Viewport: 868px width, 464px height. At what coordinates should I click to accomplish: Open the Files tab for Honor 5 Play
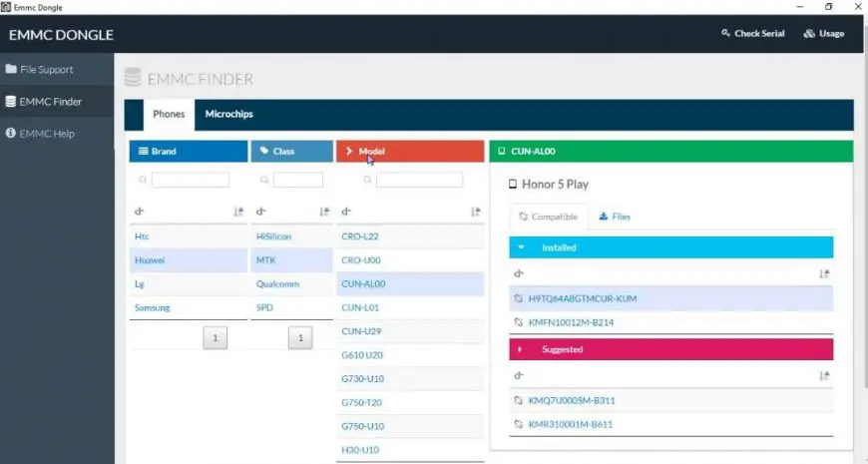[x=615, y=217]
